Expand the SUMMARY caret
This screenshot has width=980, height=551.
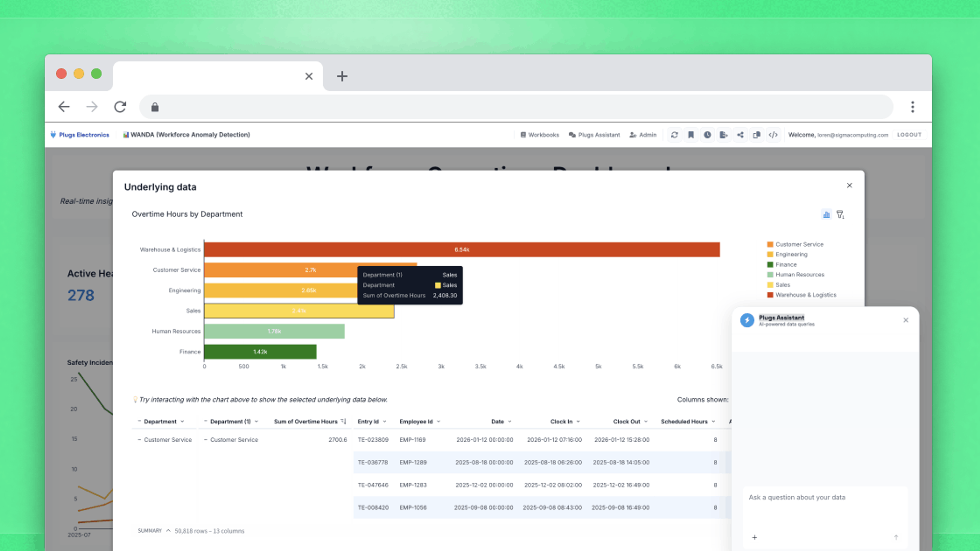pyautogui.click(x=168, y=531)
